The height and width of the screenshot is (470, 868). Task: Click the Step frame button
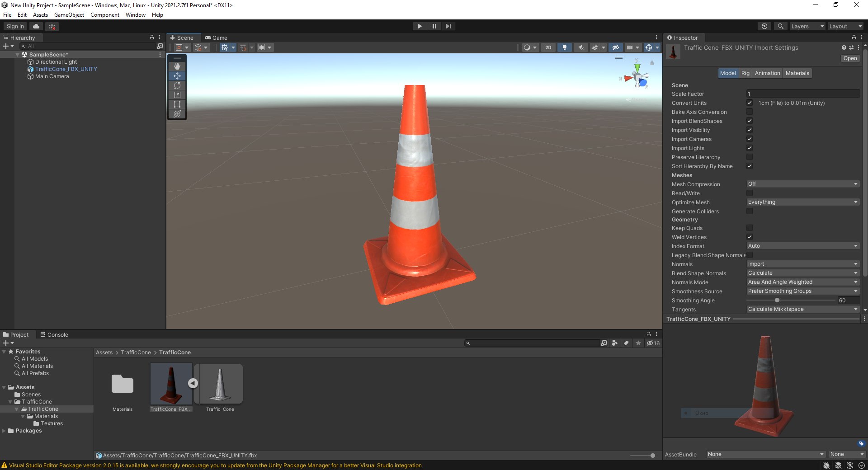tap(448, 26)
